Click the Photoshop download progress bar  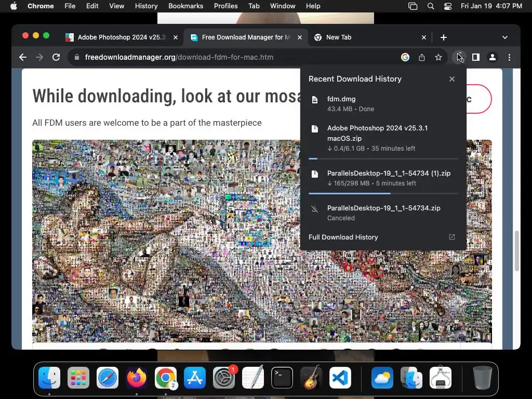(383, 158)
